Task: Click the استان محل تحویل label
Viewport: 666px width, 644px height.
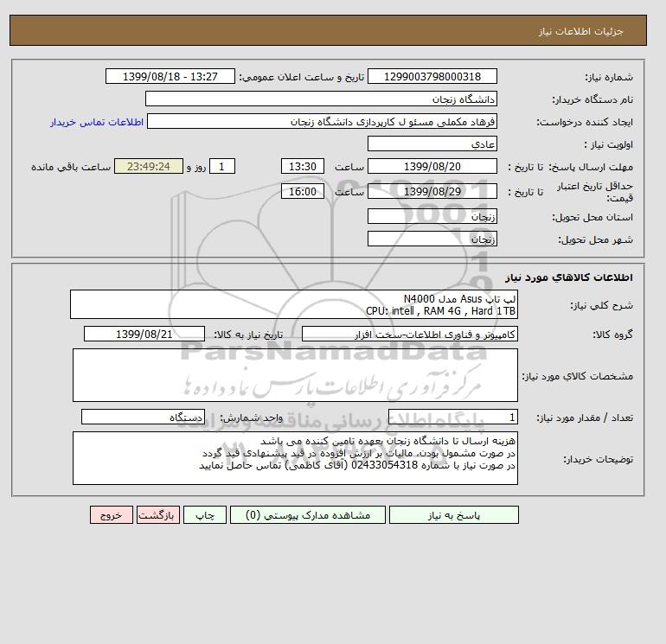Action: [x=592, y=217]
